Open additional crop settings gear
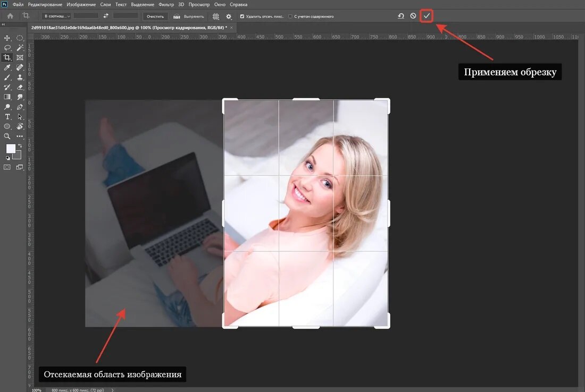Screen dimensions: 585x392 [x=229, y=16]
